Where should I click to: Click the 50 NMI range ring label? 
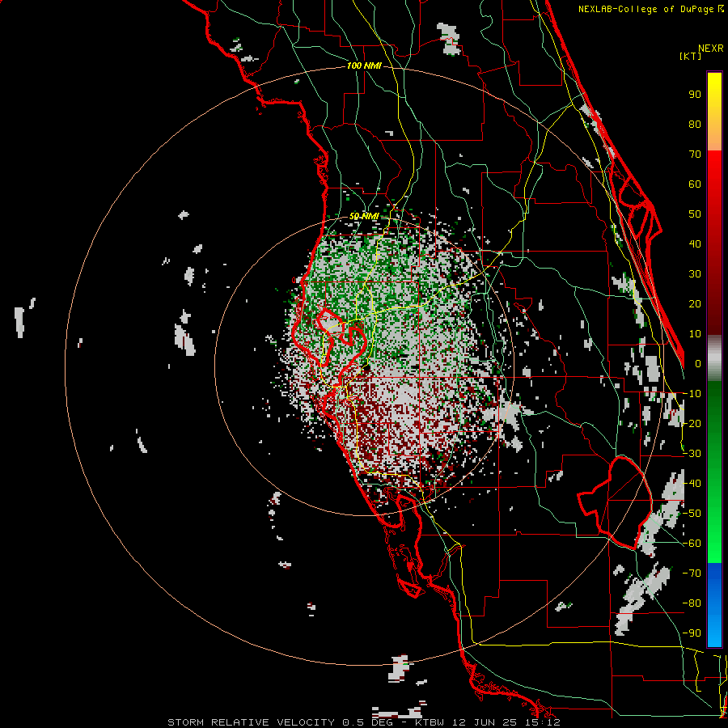[364, 216]
